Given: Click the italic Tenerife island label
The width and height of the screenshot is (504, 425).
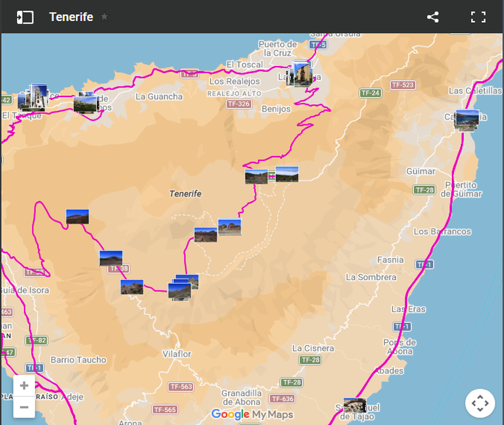Looking at the screenshot, I should click(186, 193).
